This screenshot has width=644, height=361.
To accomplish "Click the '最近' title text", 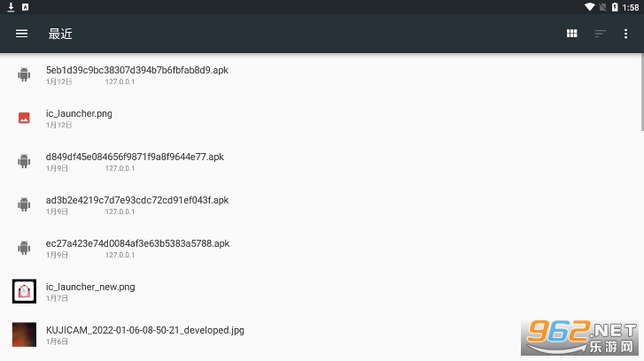I will 60,34.
